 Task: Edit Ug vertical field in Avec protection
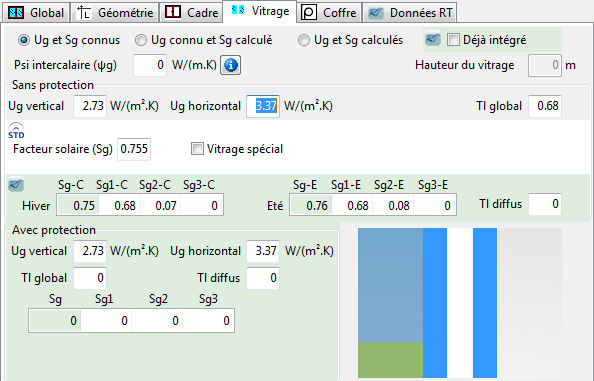(90, 251)
